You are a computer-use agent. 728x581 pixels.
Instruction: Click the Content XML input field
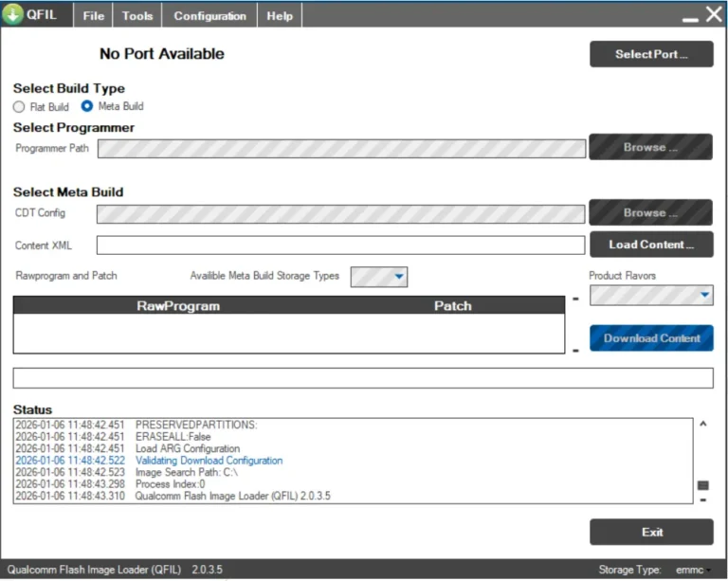click(341, 245)
